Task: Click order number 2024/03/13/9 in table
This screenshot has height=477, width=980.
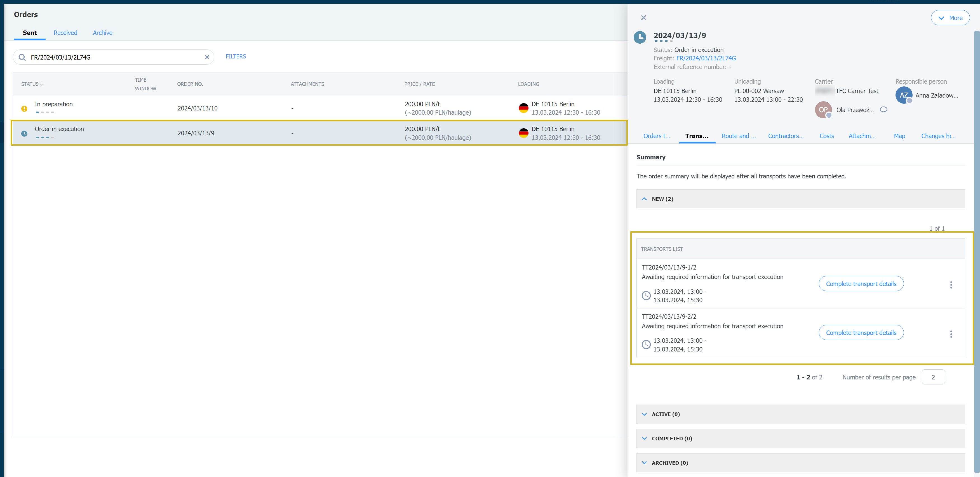Action: point(196,133)
